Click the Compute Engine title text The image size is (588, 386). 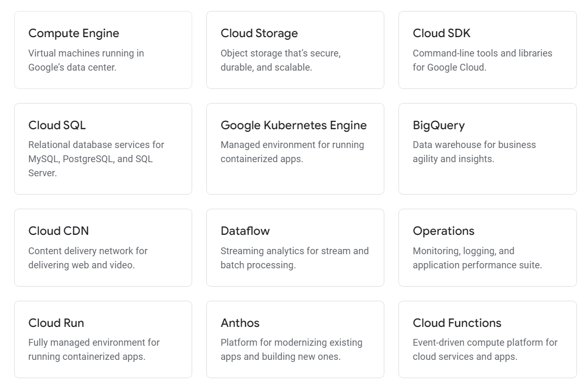pos(73,33)
